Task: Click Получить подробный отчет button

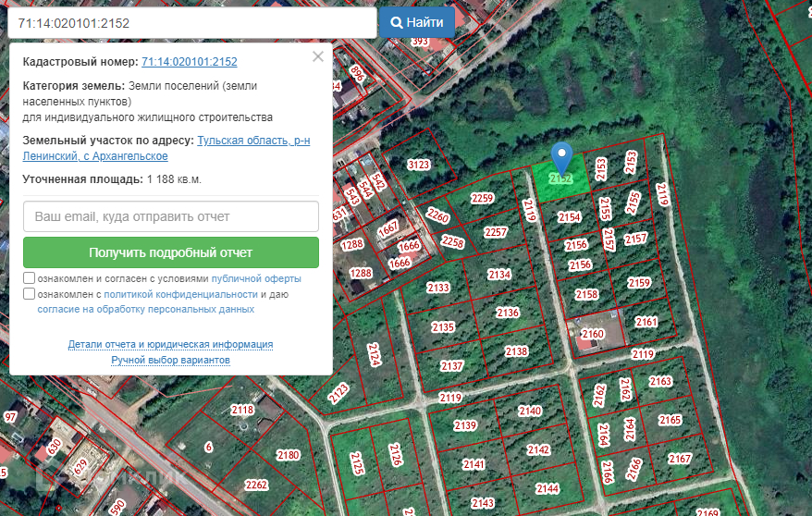Action: pos(171,252)
